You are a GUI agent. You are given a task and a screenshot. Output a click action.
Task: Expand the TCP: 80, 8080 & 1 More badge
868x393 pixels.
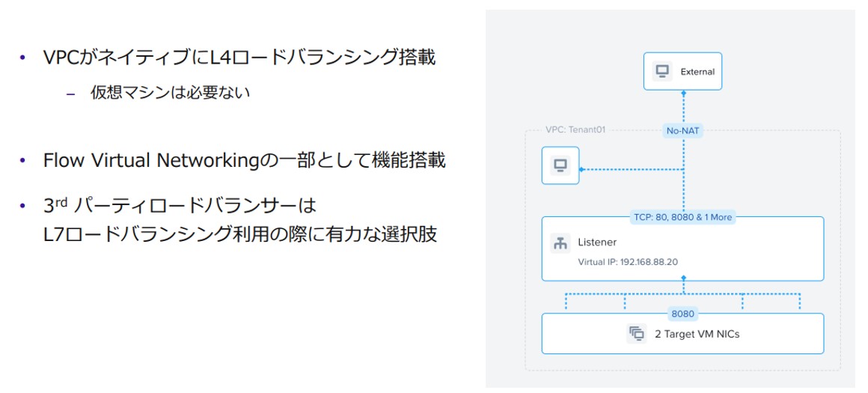pos(682,217)
